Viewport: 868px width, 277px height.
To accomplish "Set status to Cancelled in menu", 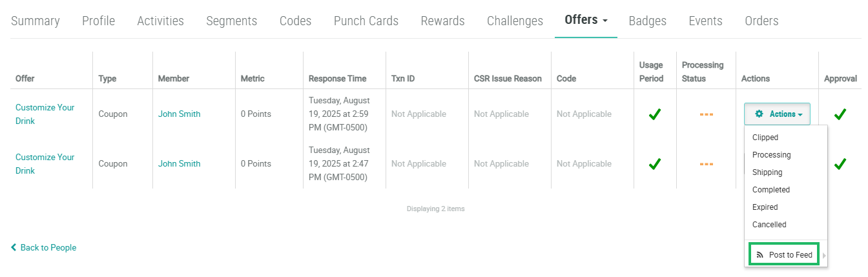I will click(769, 225).
